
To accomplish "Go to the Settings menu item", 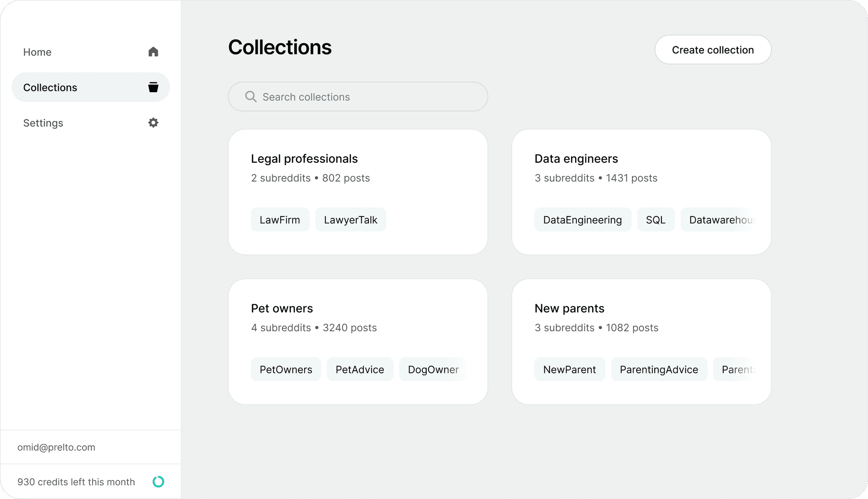I will (43, 123).
